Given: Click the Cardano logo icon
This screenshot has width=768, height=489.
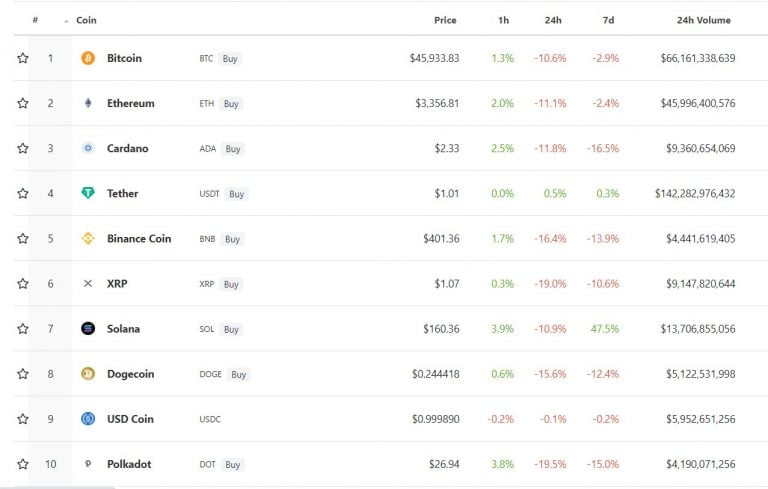Looking at the screenshot, I should tap(88, 148).
